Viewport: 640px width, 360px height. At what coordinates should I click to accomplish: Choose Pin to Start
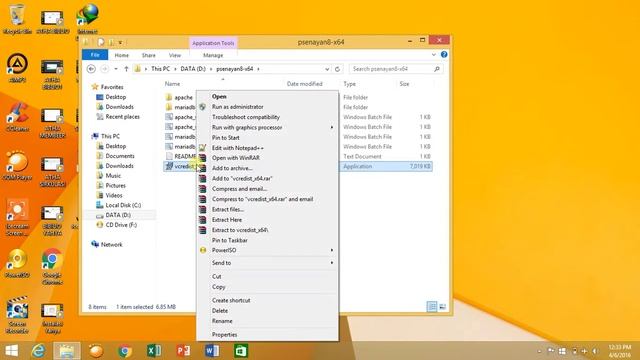click(267, 138)
